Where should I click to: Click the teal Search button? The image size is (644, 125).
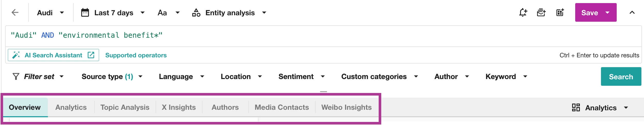[621, 76]
